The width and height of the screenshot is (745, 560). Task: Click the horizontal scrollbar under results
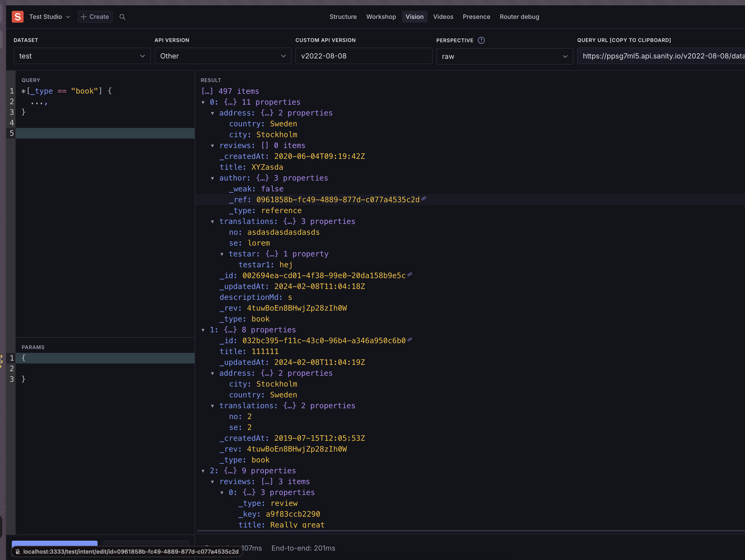click(471, 531)
